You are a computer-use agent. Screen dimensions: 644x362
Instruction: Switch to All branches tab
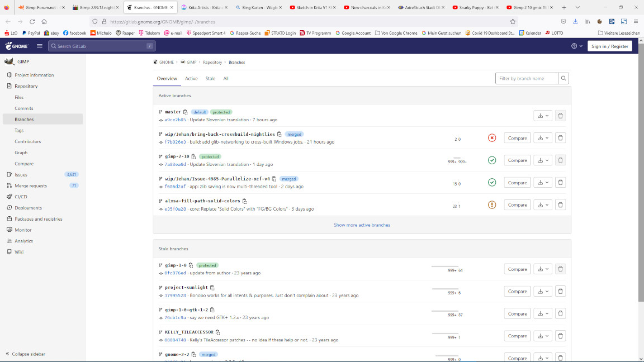point(225,78)
